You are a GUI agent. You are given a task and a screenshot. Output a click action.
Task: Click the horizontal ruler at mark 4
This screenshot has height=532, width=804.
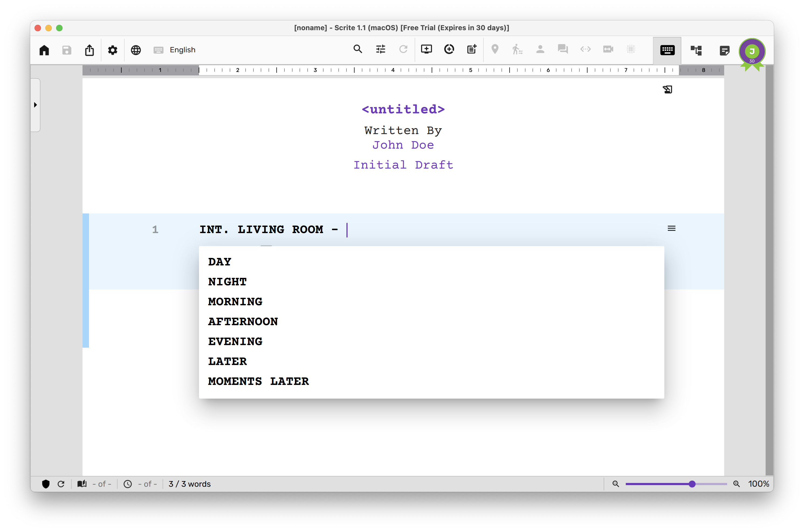(x=393, y=70)
